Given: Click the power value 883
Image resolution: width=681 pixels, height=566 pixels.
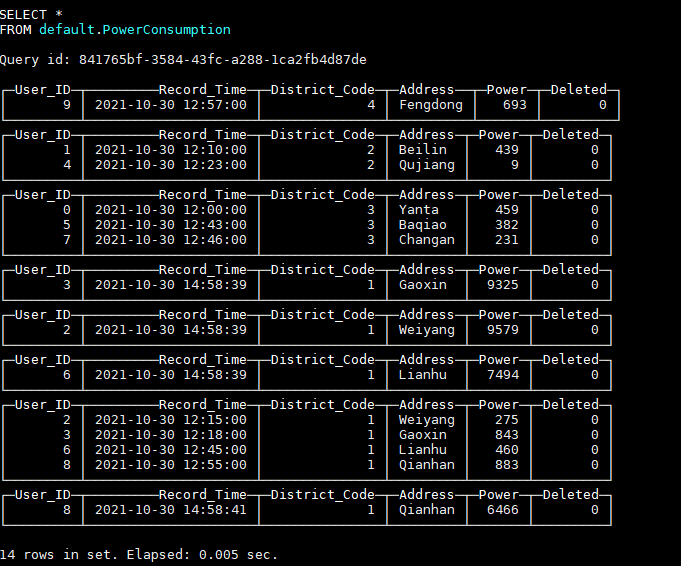Looking at the screenshot, I should [507, 465].
